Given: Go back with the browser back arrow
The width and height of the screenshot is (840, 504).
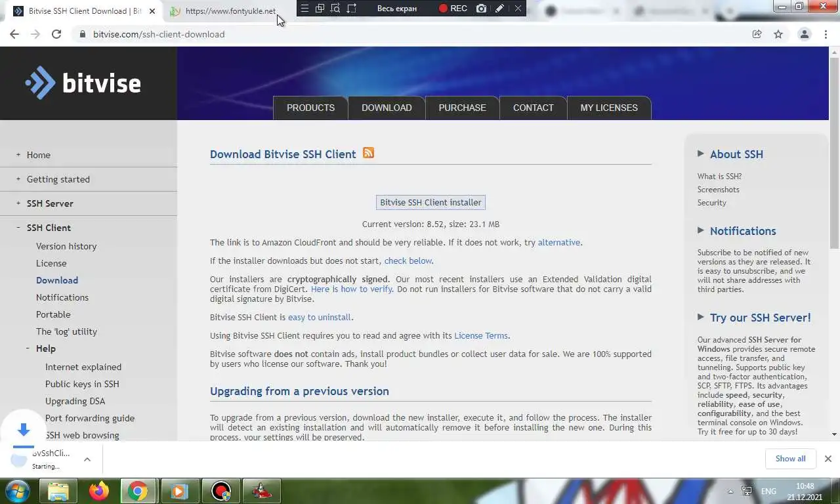Looking at the screenshot, I should (x=14, y=34).
